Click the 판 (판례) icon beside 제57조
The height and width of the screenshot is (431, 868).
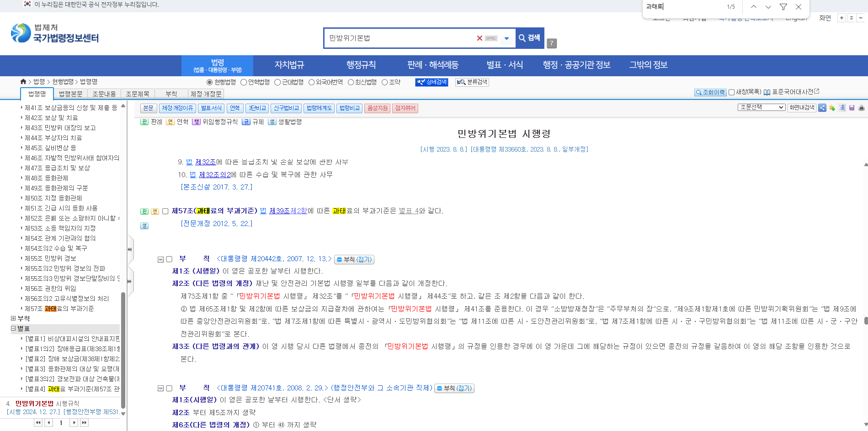click(x=144, y=211)
